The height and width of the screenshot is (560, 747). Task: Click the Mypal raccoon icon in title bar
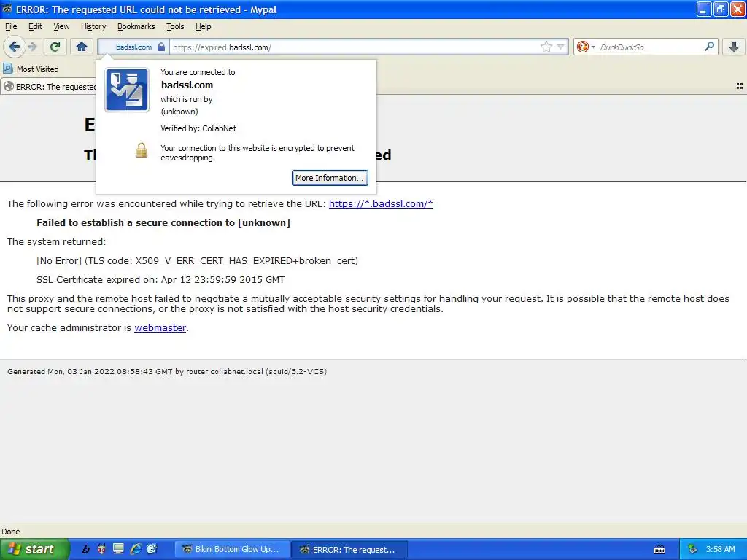[7, 9]
